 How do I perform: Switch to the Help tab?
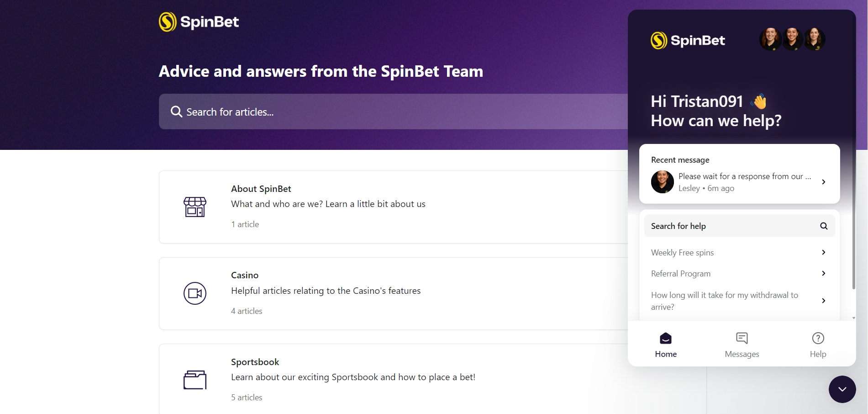(818, 345)
